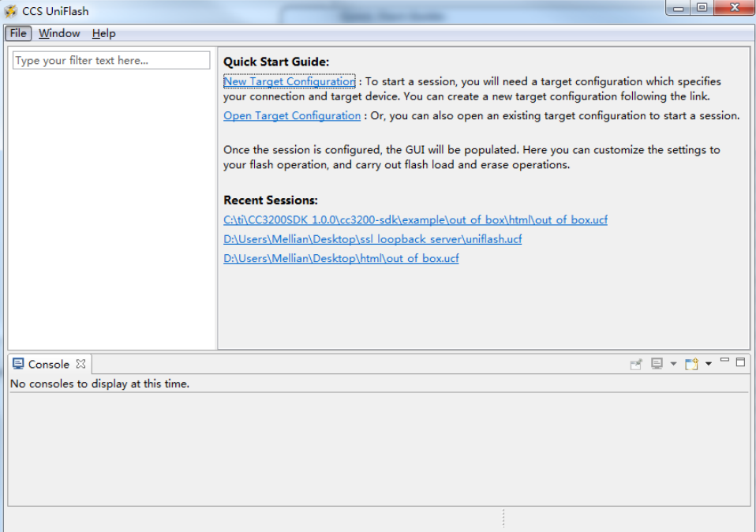Maximize the CCS UniFlash window
This screenshot has width=756, height=532.
pos(702,8)
